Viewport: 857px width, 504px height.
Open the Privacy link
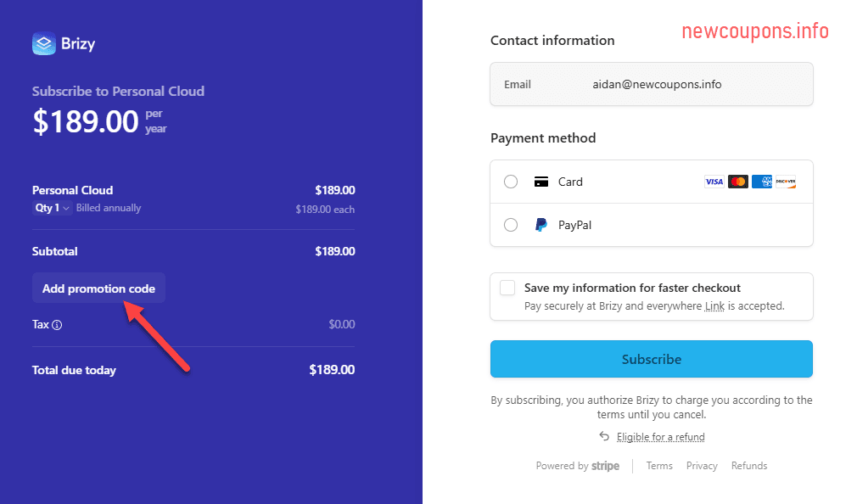[702, 465]
